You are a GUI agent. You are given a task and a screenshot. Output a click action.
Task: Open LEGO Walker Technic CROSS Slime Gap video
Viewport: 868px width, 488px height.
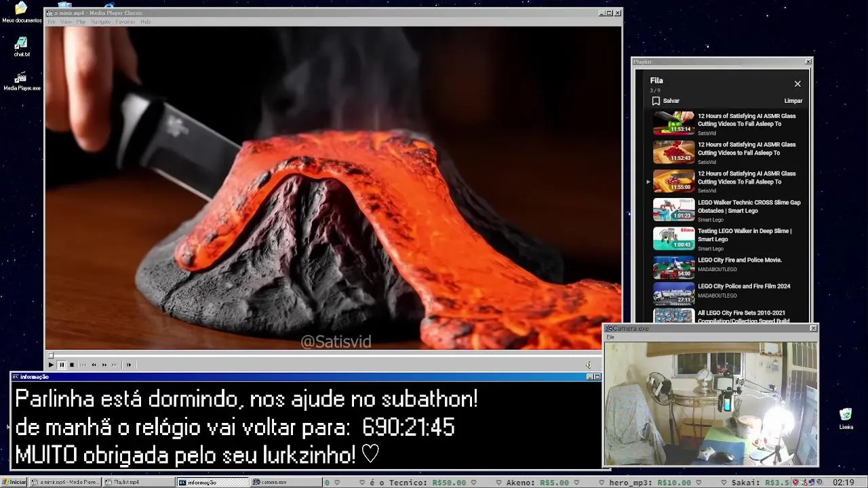[x=749, y=207]
